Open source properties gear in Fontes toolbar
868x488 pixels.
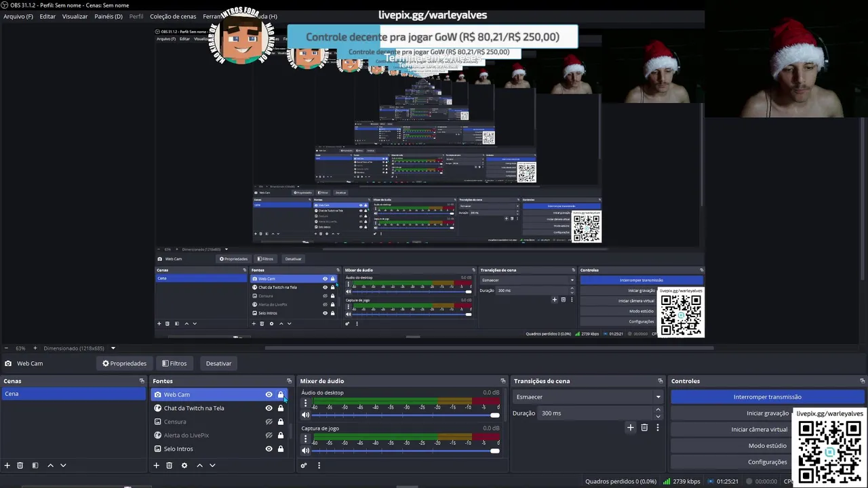point(184,466)
